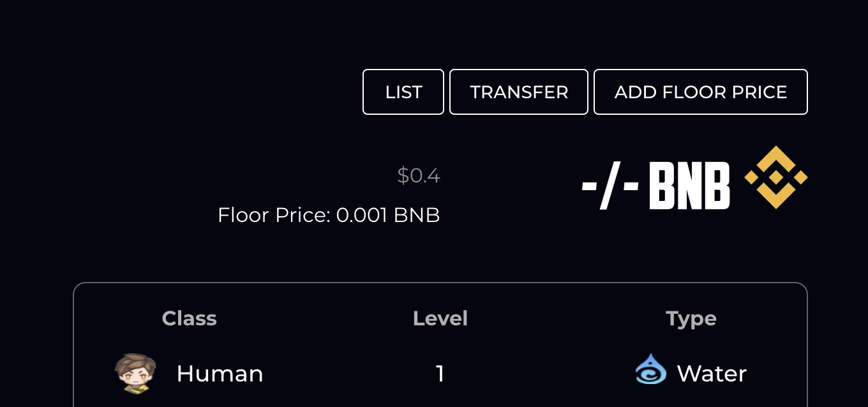Click the Water type name
Viewport: 868px width, 407px height.
(x=712, y=373)
